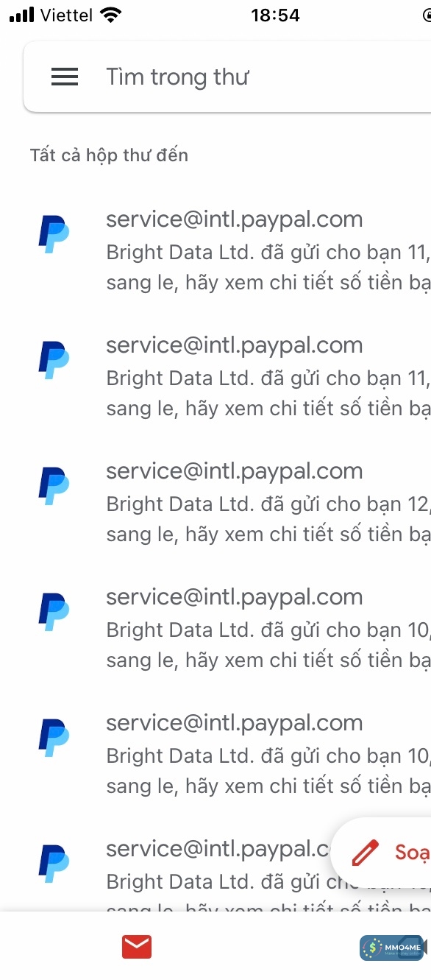Select the third email's PayPal avatar

click(x=54, y=486)
